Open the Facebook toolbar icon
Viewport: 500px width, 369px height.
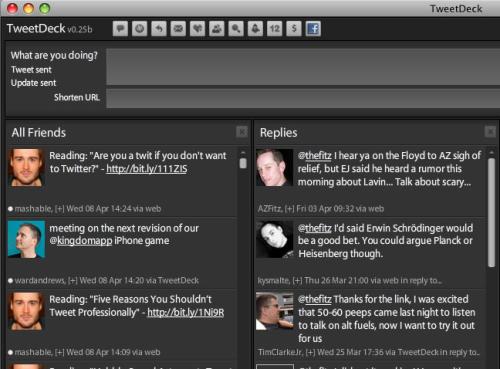[313, 29]
